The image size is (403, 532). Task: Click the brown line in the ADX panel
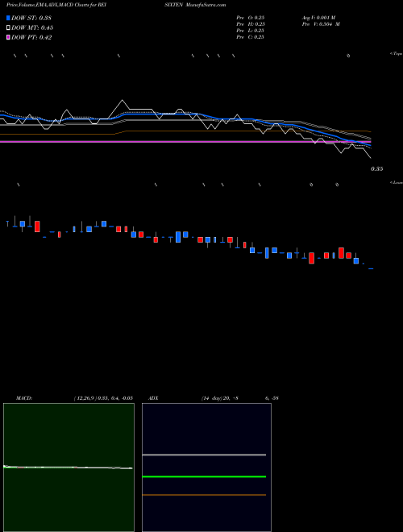(x=204, y=495)
